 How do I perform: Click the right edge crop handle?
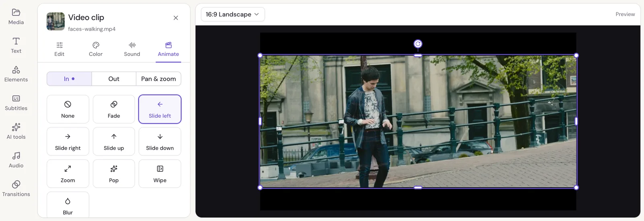pyautogui.click(x=576, y=121)
